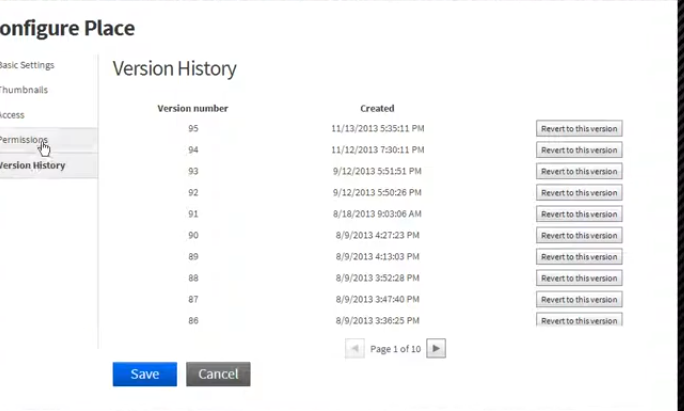Viewport: 684px width, 411px height.
Task: Cancel the place configuration
Action: tap(218, 374)
